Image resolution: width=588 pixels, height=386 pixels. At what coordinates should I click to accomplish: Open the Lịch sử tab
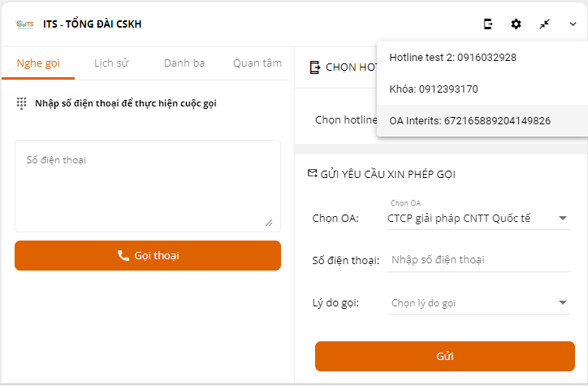(111, 63)
